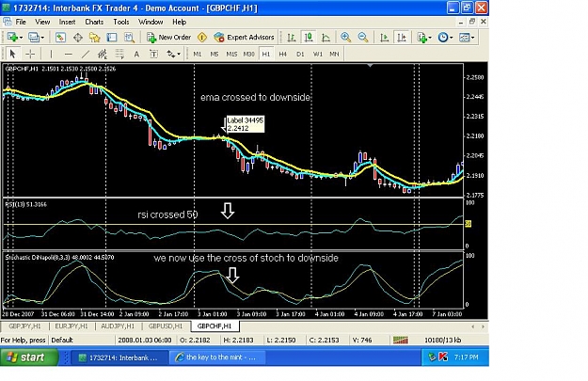The height and width of the screenshot is (381, 588).
Task: Switch chart to Line Chart mode
Action: [x=326, y=37]
